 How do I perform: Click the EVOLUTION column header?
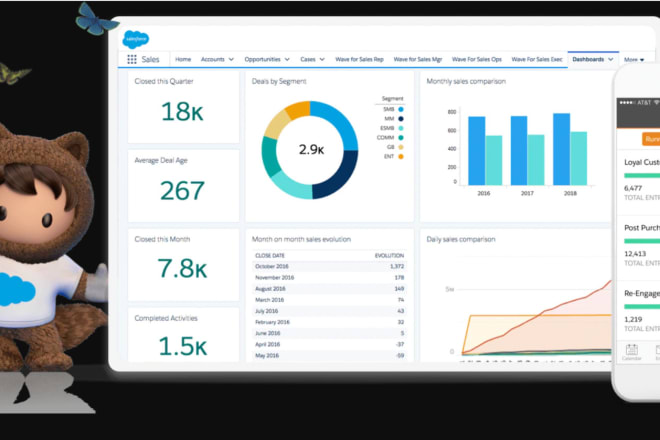click(x=389, y=256)
